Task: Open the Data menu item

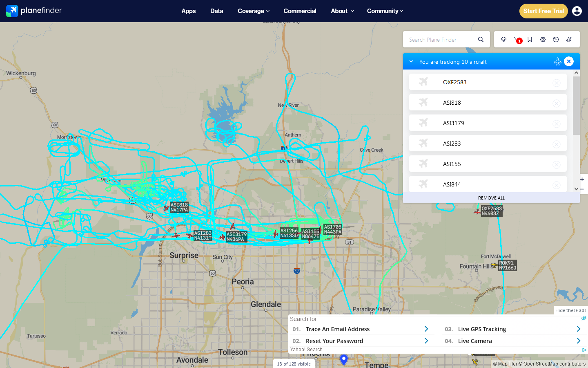Action: point(217,11)
